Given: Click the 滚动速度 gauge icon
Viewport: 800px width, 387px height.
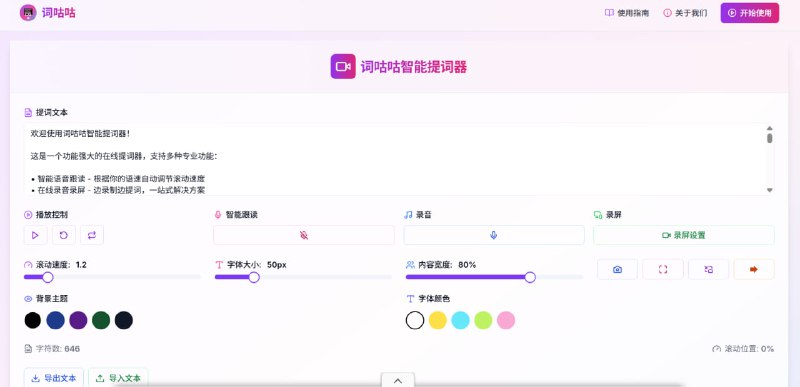Looking at the screenshot, I should [x=28, y=265].
